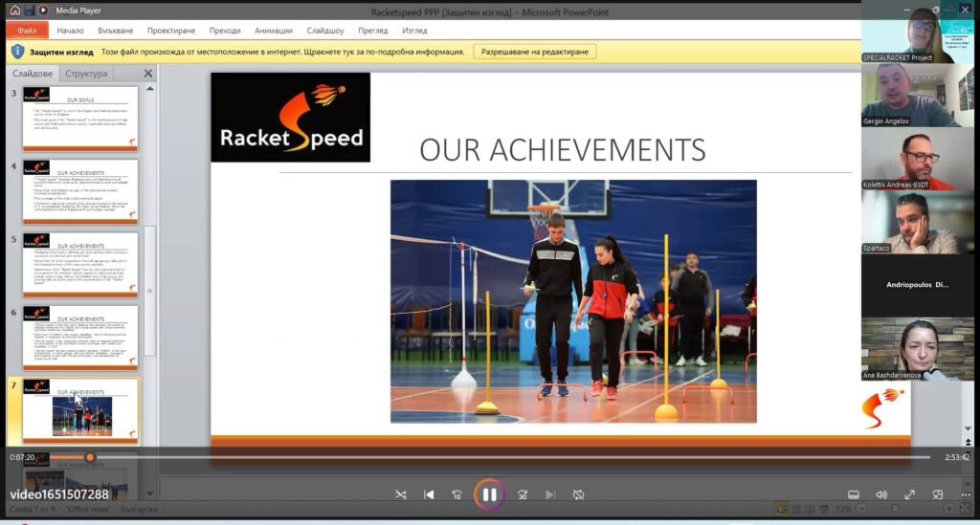Go to Media Player home

14,10
